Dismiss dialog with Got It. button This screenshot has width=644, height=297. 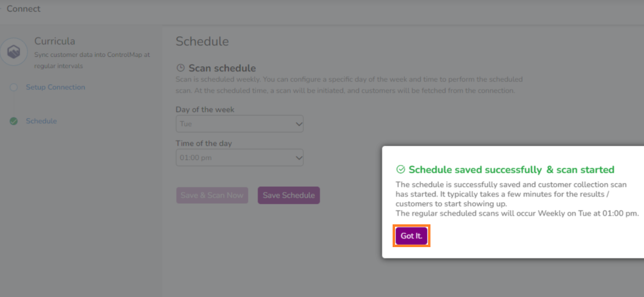pyautogui.click(x=412, y=236)
